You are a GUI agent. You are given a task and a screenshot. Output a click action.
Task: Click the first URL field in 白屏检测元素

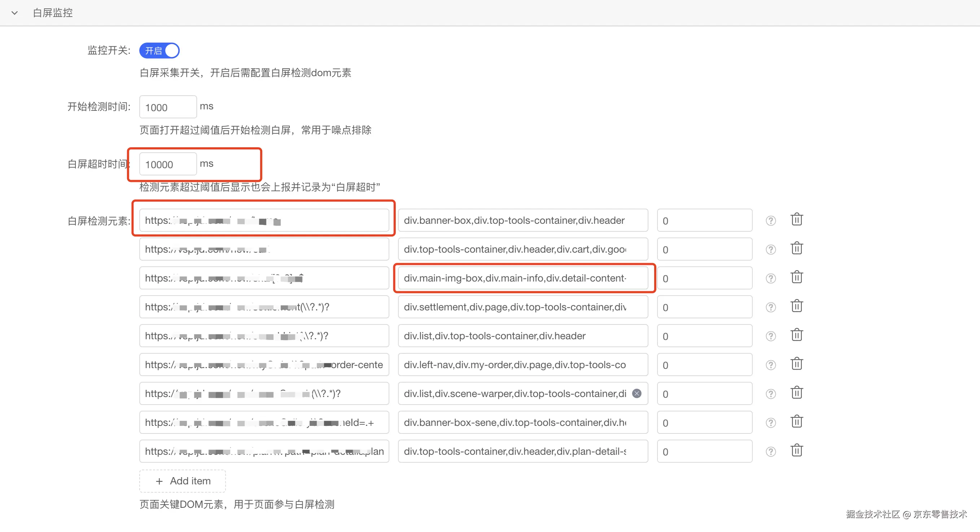coord(264,221)
